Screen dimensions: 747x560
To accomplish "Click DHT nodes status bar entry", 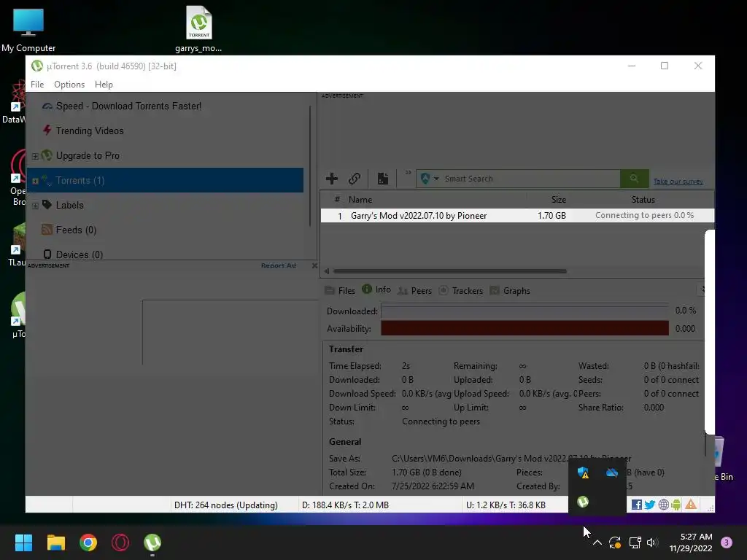I will click(226, 505).
